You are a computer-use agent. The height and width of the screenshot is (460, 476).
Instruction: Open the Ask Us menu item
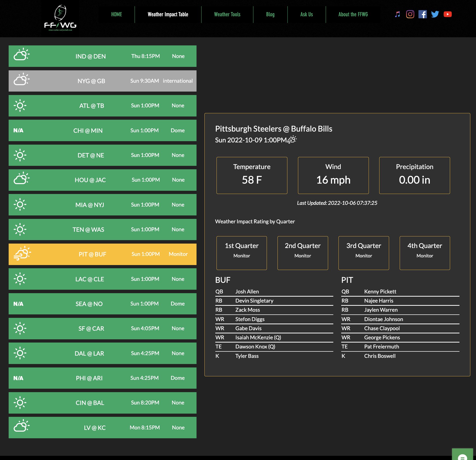307,14
